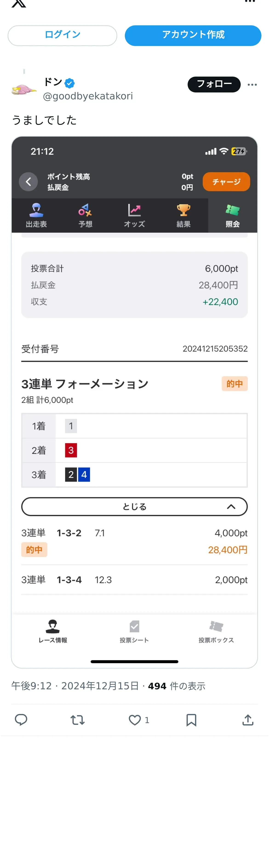Viewport: 269px width, 868px height.
Task: Tap the back chevron in the app header
Action: coord(28,182)
